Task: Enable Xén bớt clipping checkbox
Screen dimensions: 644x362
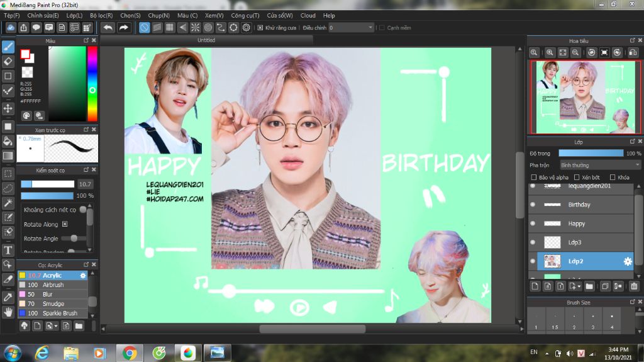Action: pyautogui.click(x=577, y=178)
